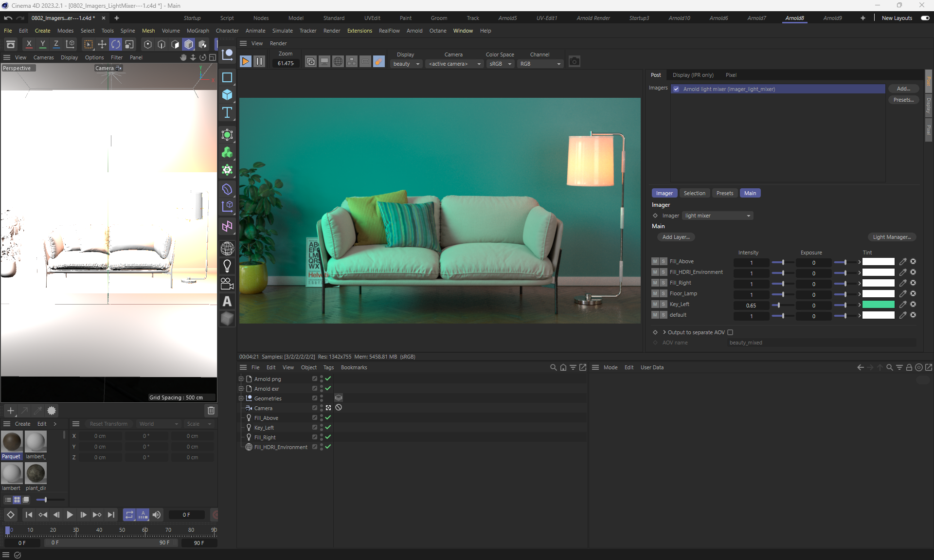Select the Text spline tool
The height and width of the screenshot is (560, 934).
[227, 113]
